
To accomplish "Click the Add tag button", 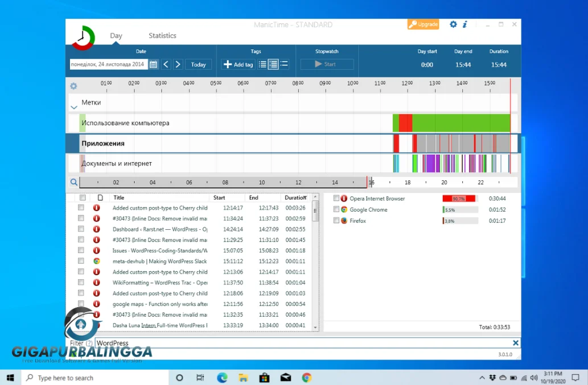I will click(238, 65).
